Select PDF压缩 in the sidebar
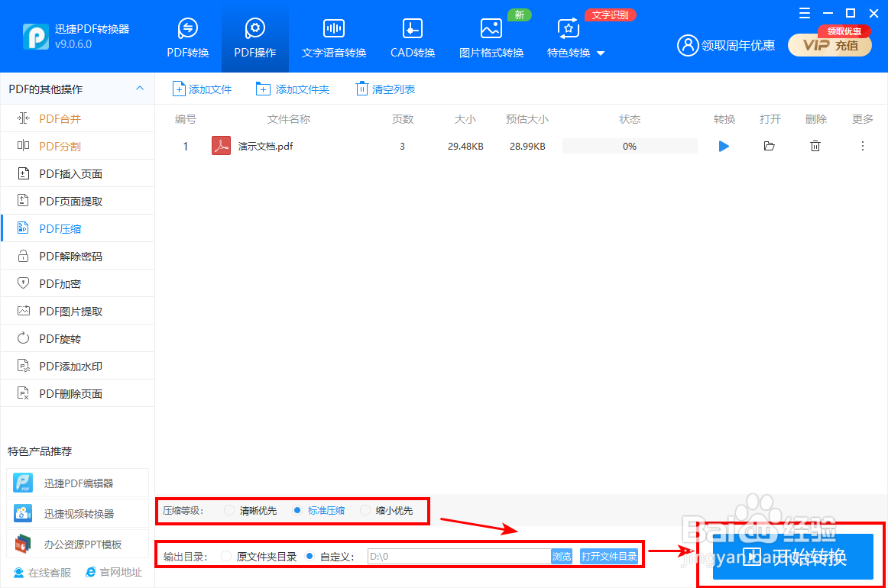This screenshot has height=588, width=888. click(78, 228)
